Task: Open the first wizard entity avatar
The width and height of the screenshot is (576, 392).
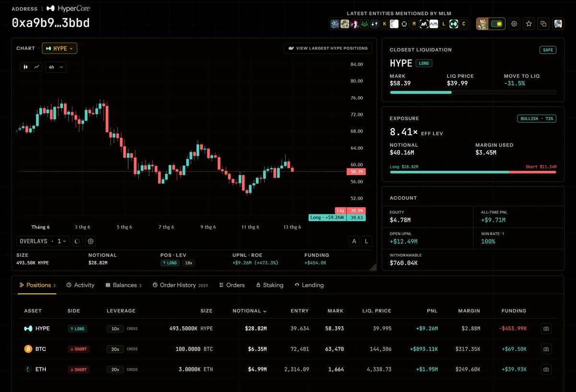Action: tap(335, 24)
